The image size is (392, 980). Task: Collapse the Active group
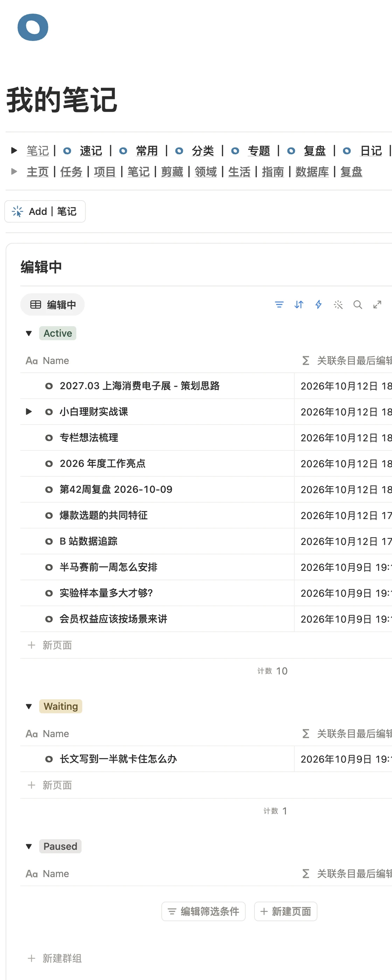pos(29,334)
